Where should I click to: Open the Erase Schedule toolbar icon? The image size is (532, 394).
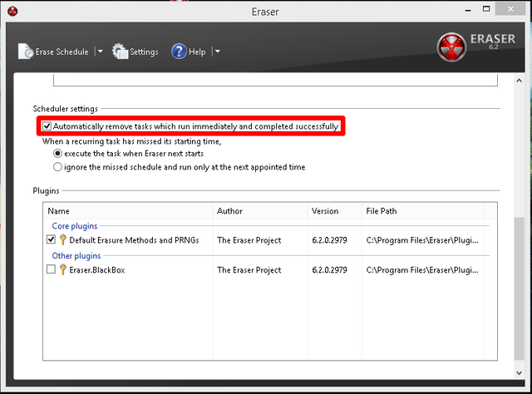(x=26, y=52)
